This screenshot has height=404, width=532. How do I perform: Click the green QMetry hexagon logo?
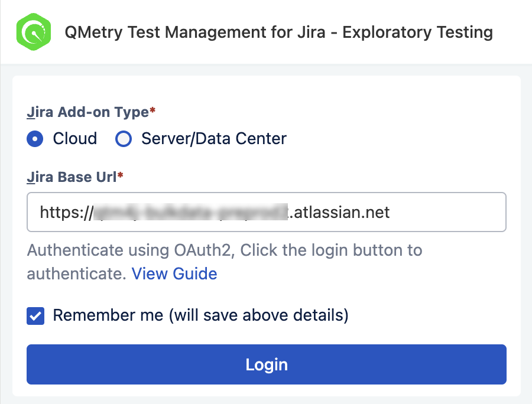(x=34, y=32)
